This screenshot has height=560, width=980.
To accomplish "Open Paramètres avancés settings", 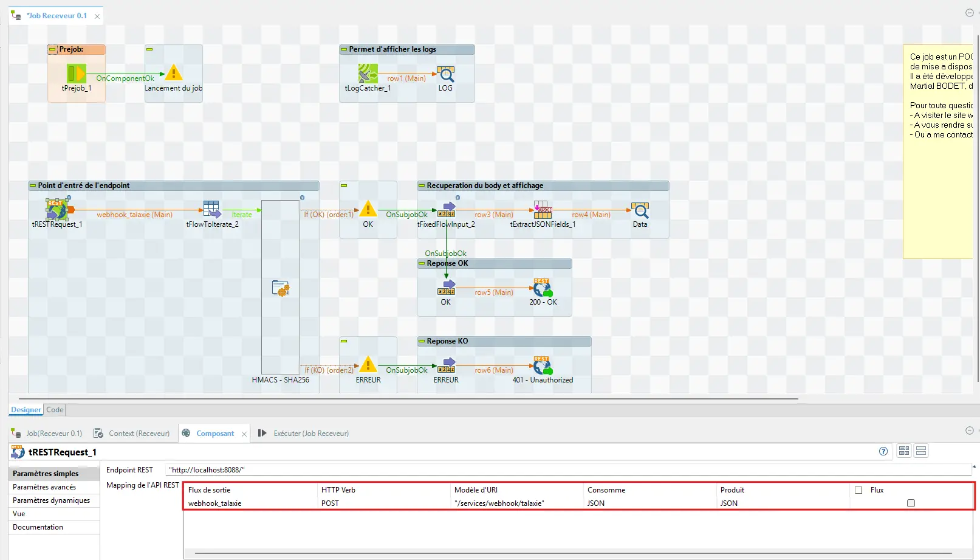I will 44,486.
